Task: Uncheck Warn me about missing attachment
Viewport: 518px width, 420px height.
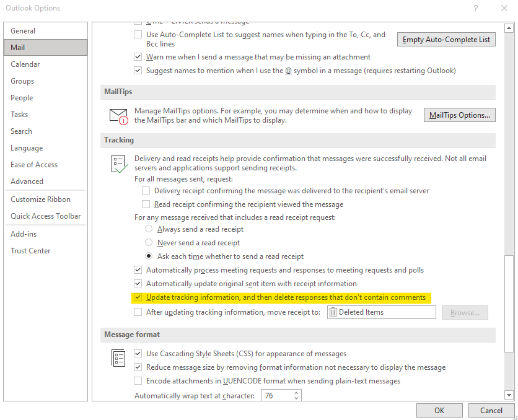Action: (x=138, y=57)
